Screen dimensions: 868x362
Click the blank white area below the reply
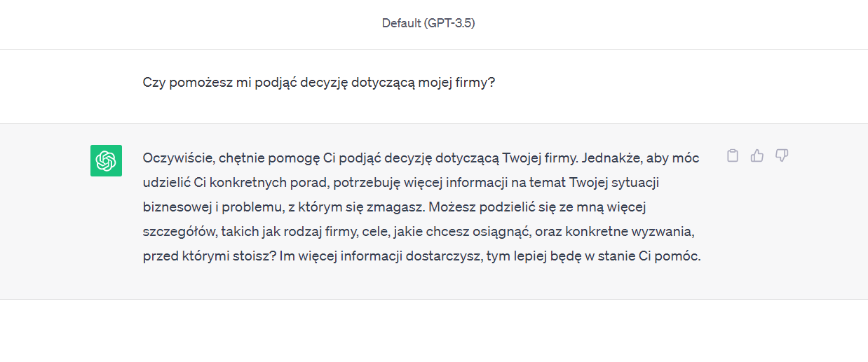pos(434,330)
